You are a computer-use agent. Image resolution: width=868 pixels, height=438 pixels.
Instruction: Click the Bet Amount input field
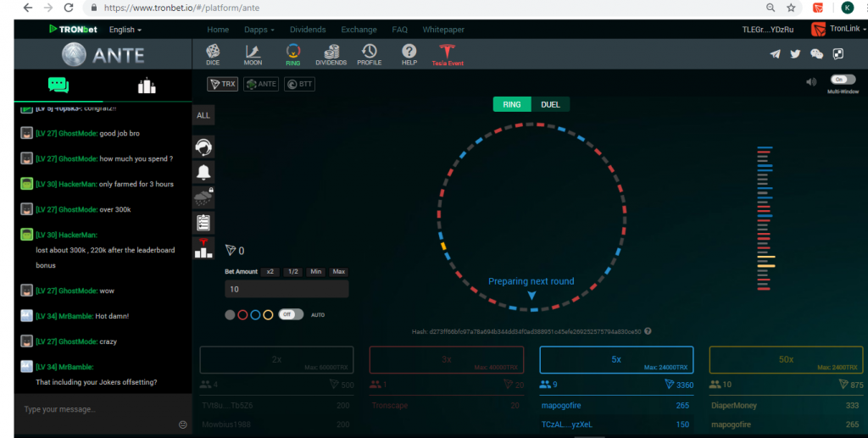[x=287, y=289]
